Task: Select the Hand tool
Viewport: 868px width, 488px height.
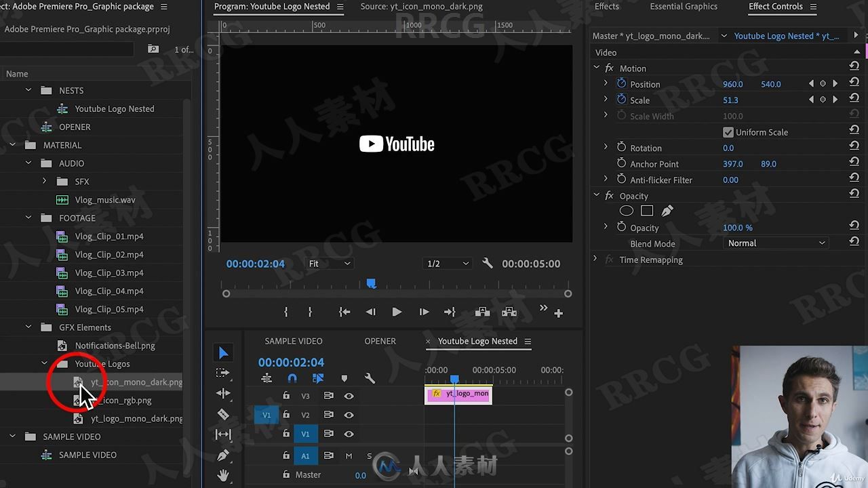Action: (x=223, y=476)
